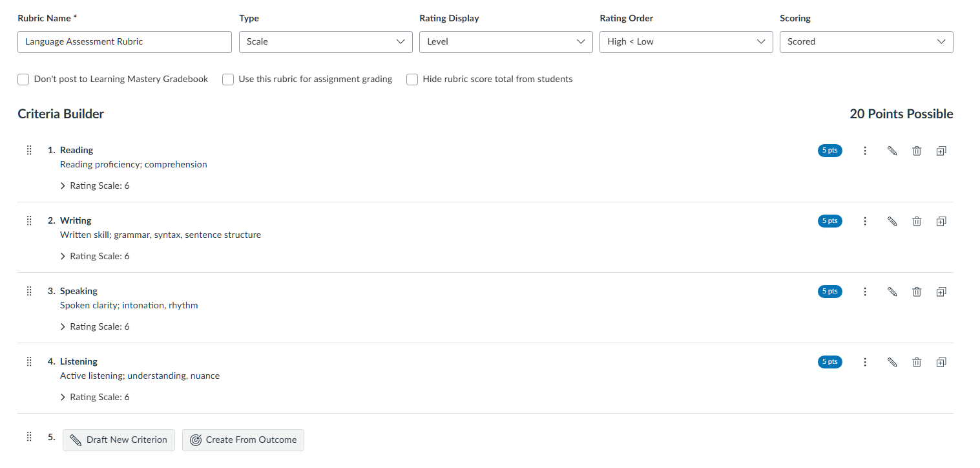Image resolution: width=980 pixels, height=468 pixels.
Task: Expand Rating Scale under Writing
Action: point(95,256)
